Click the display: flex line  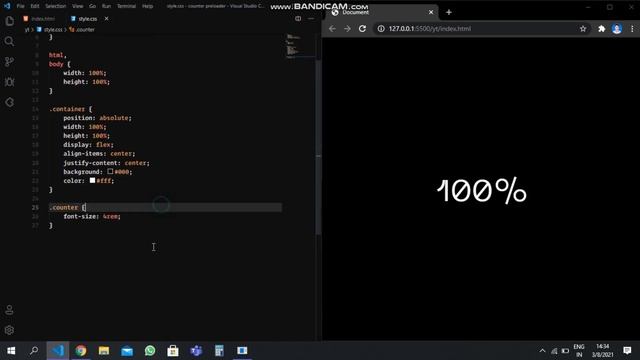tap(88, 145)
